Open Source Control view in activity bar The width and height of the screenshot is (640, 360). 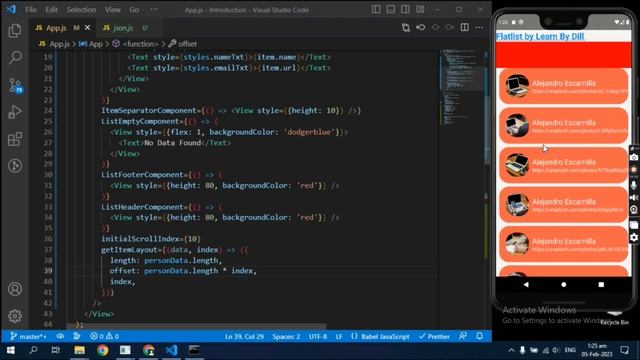(15, 85)
